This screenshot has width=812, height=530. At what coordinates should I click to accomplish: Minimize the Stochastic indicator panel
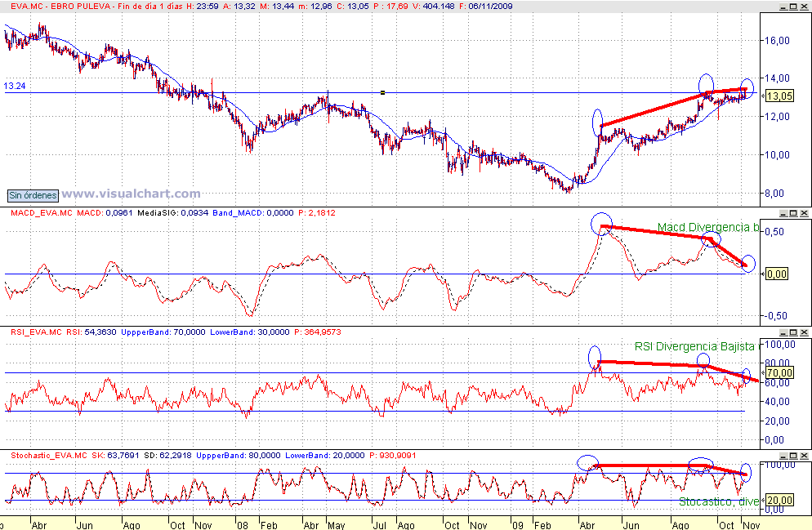pyautogui.click(x=783, y=456)
